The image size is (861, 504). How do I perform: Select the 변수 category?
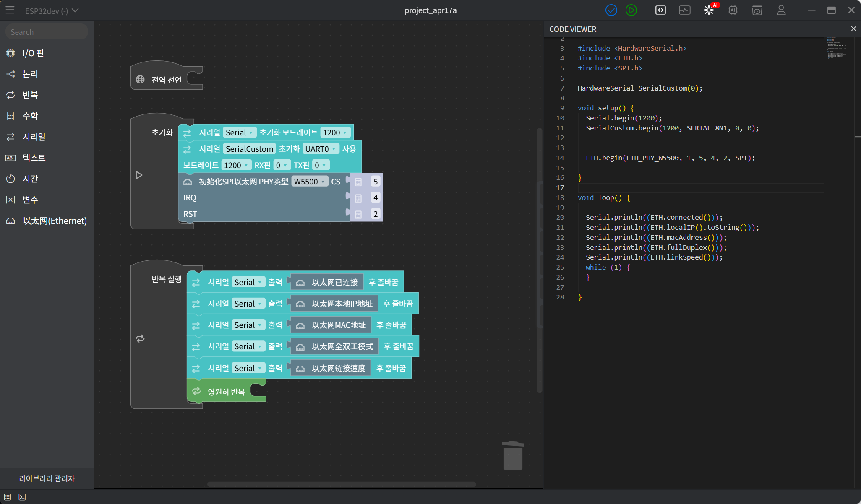(47, 200)
